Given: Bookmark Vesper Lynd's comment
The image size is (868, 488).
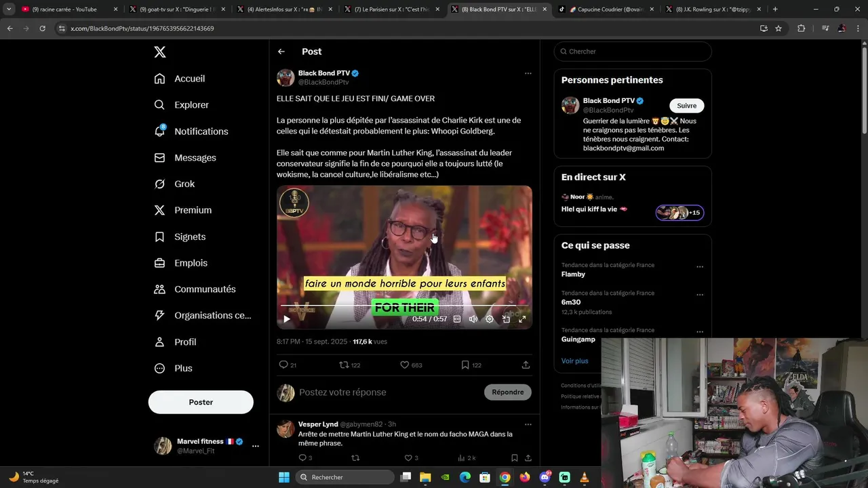Looking at the screenshot, I should pyautogui.click(x=515, y=458).
